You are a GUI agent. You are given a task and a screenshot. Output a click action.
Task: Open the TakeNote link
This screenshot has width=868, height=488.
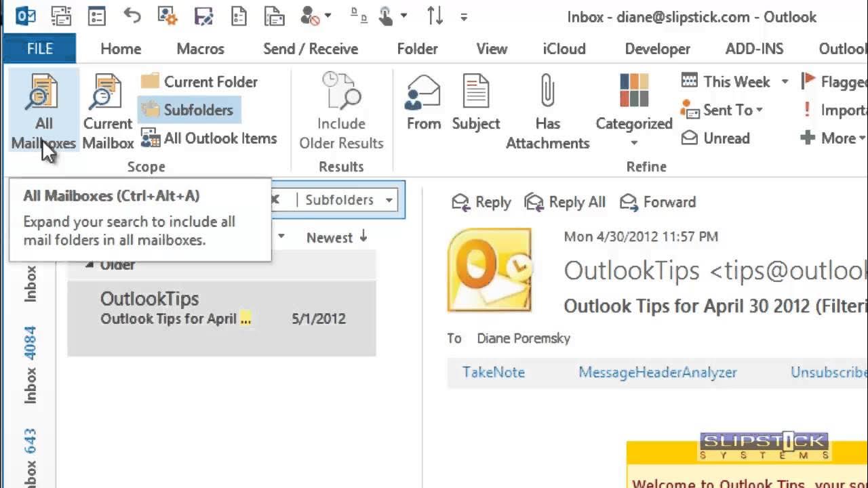(493, 372)
